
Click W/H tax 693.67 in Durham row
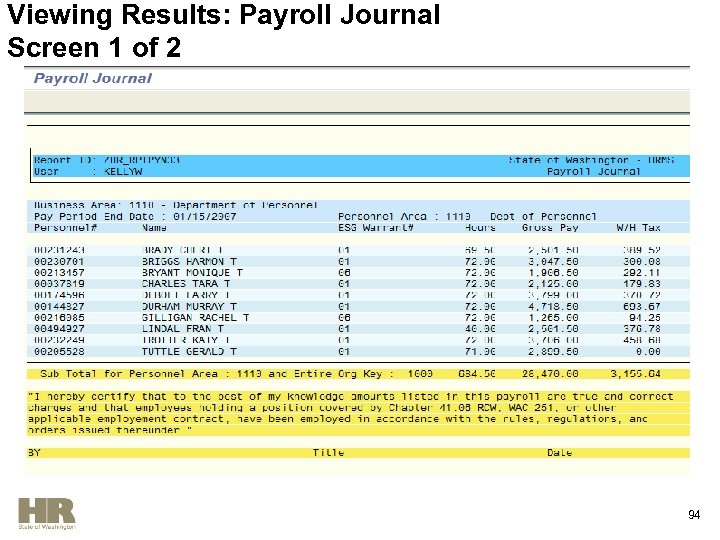click(641, 307)
